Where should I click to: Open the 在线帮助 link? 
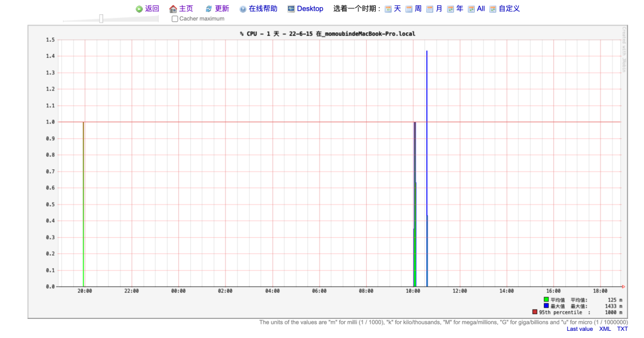click(263, 8)
